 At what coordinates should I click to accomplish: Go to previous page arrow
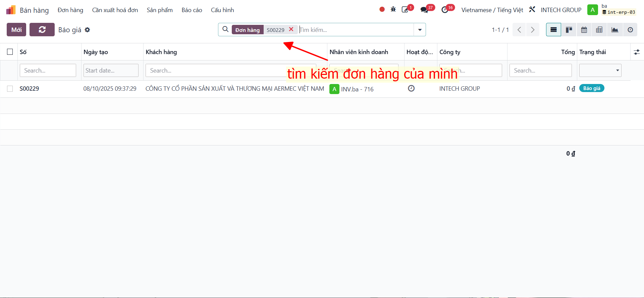click(519, 30)
